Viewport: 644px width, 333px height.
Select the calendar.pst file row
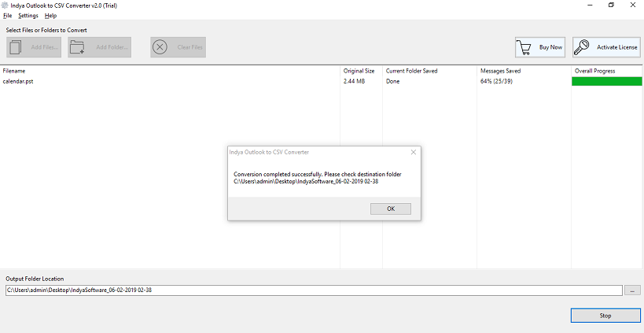tap(320, 81)
